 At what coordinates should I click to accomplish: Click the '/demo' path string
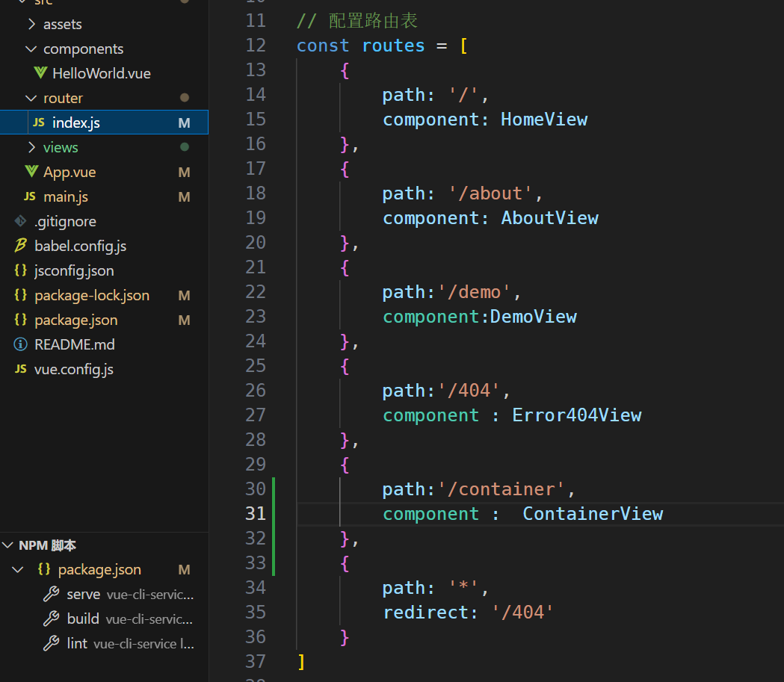click(x=474, y=292)
